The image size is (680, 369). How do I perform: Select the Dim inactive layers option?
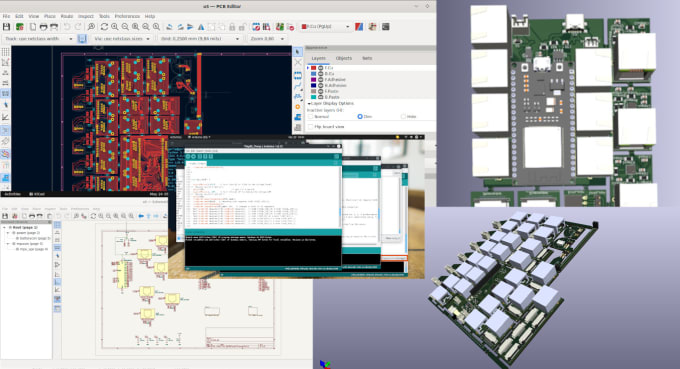coord(360,117)
